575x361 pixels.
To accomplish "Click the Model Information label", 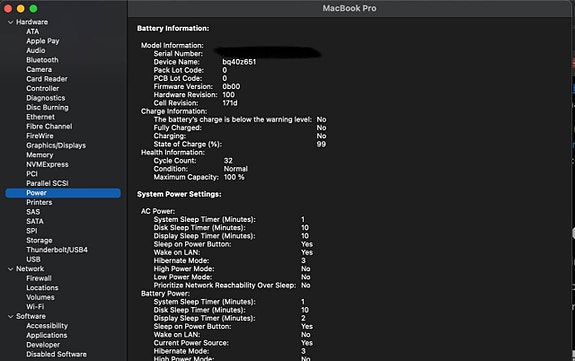I will [172, 45].
